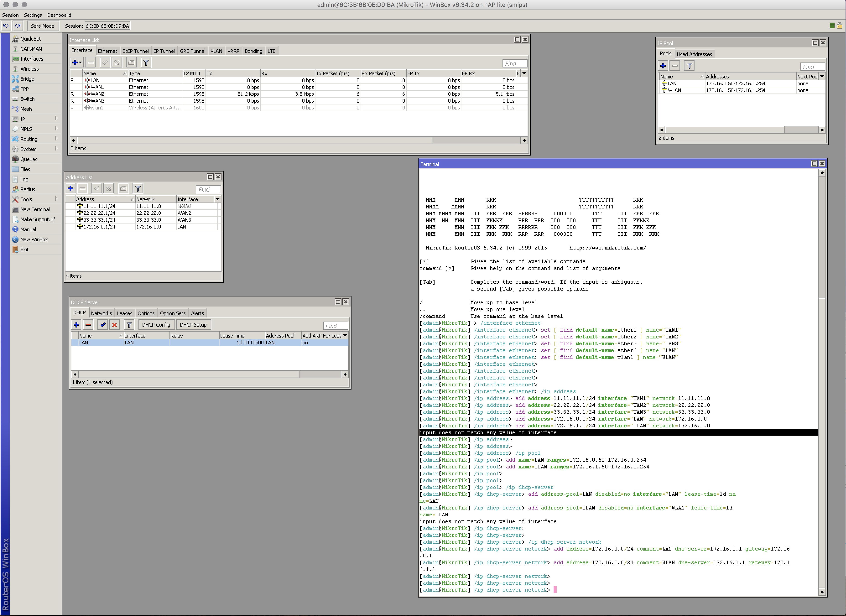Viewport: 846px width, 616px height.
Task: Expand the Routing submenu arrow
Action: [56, 139]
